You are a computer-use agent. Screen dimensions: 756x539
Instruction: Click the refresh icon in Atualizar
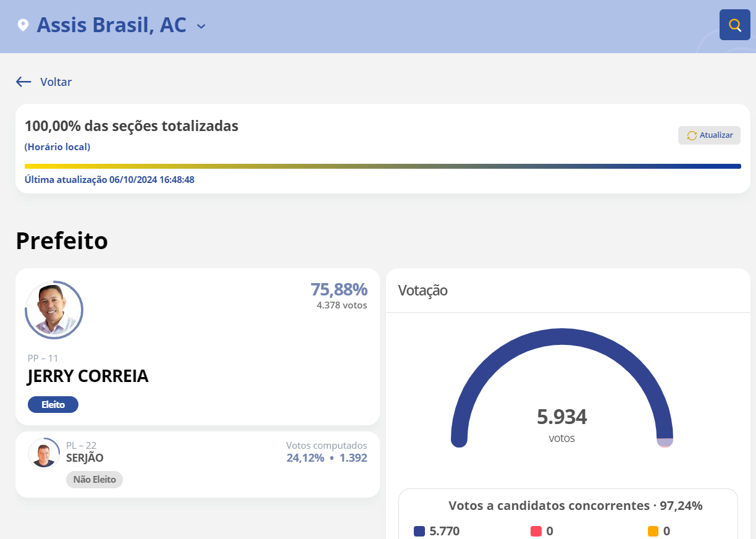tap(692, 135)
